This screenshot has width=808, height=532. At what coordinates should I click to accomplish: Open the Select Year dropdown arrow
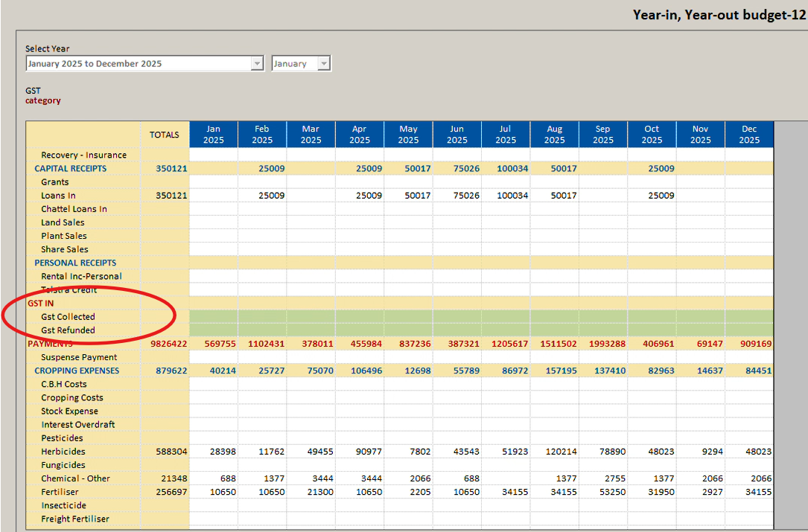pos(257,63)
